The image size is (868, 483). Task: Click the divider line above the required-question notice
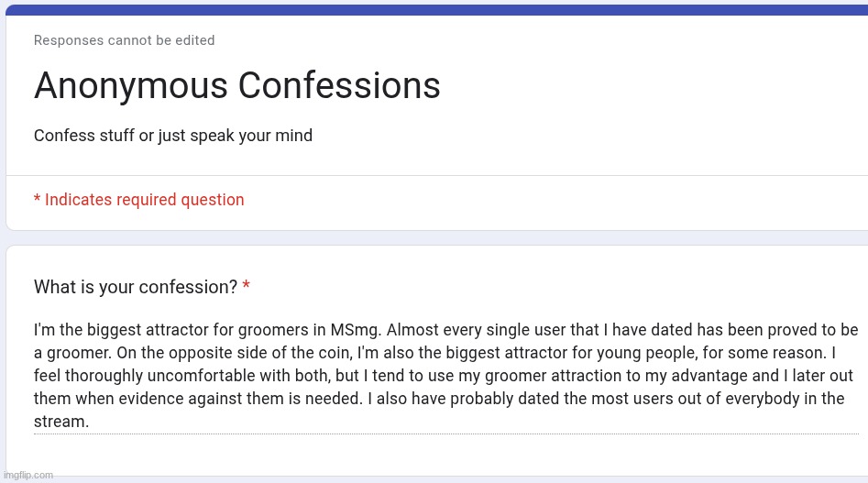tap(437, 175)
